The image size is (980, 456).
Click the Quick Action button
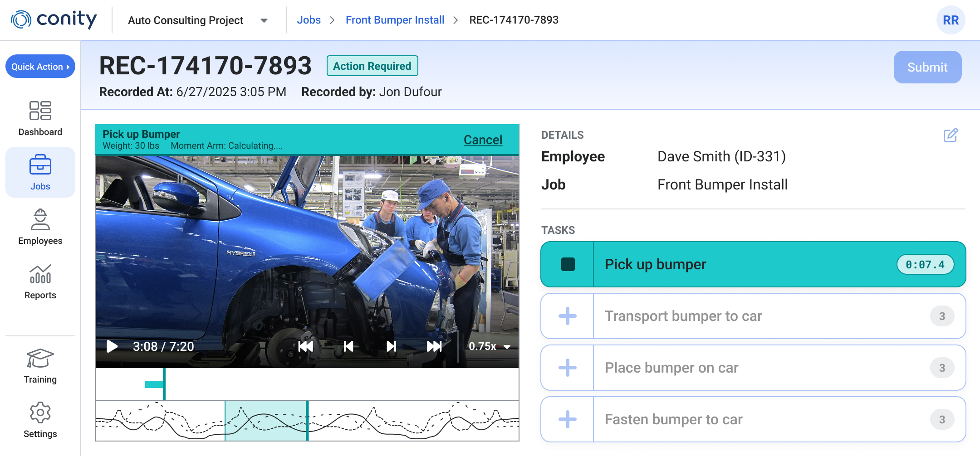pos(40,67)
